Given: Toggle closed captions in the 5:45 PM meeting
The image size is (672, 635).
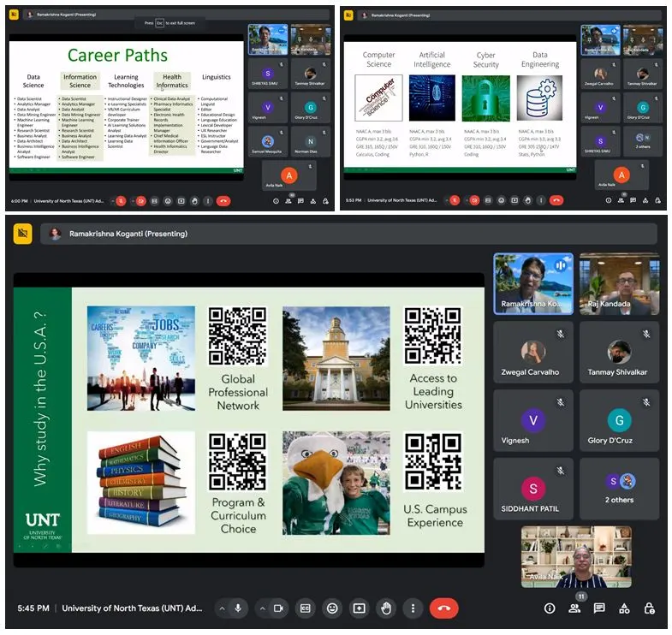Looking at the screenshot, I should tap(305, 608).
